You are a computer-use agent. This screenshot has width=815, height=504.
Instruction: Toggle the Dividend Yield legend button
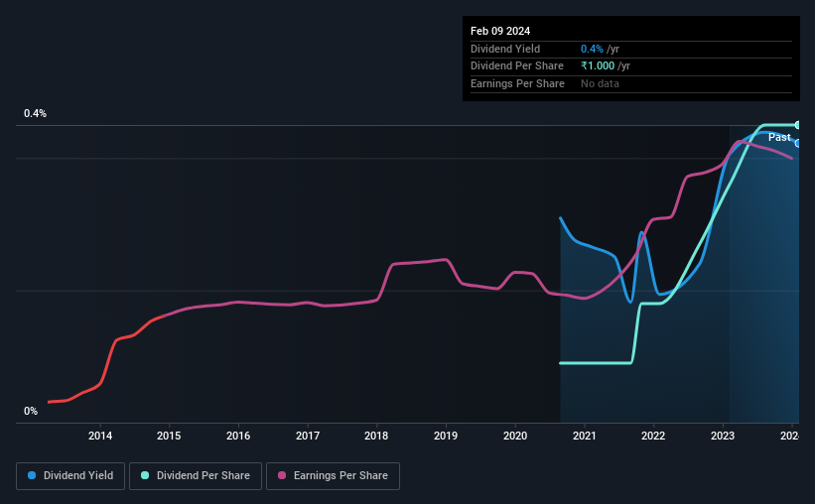tap(70, 476)
